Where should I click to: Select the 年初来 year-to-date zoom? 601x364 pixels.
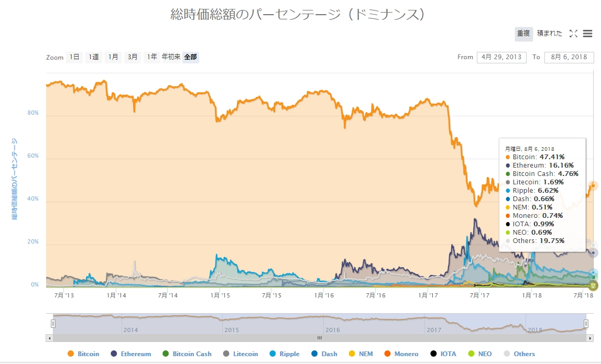[x=171, y=57]
